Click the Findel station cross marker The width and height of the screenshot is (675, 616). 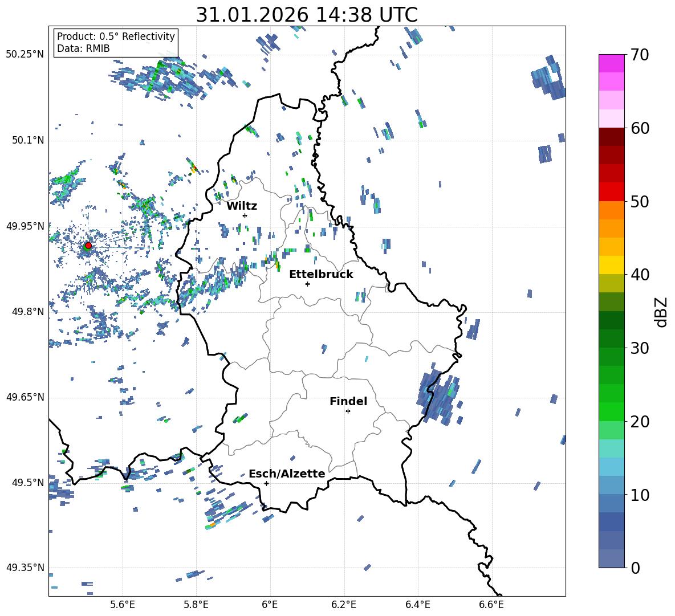(x=348, y=411)
